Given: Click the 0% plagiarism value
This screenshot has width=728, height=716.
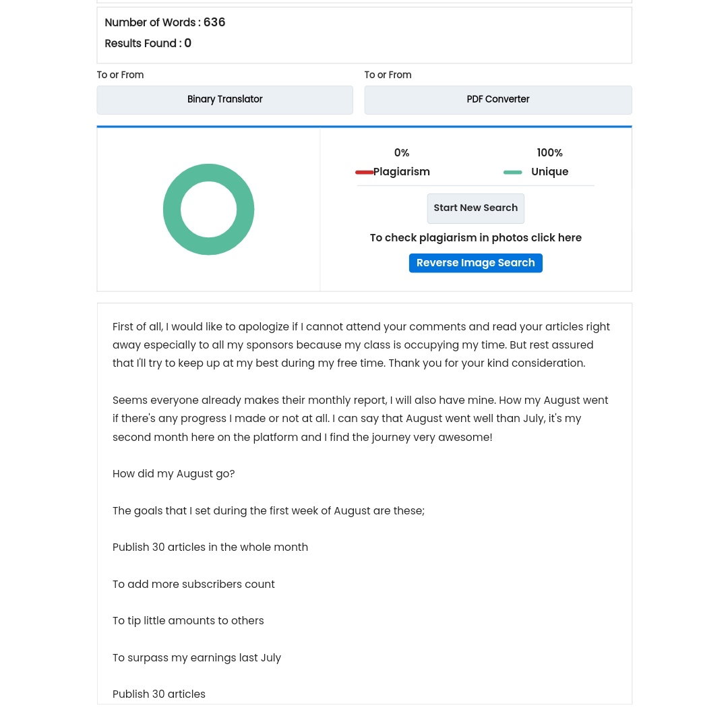Looking at the screenshot, I should 402,153.
